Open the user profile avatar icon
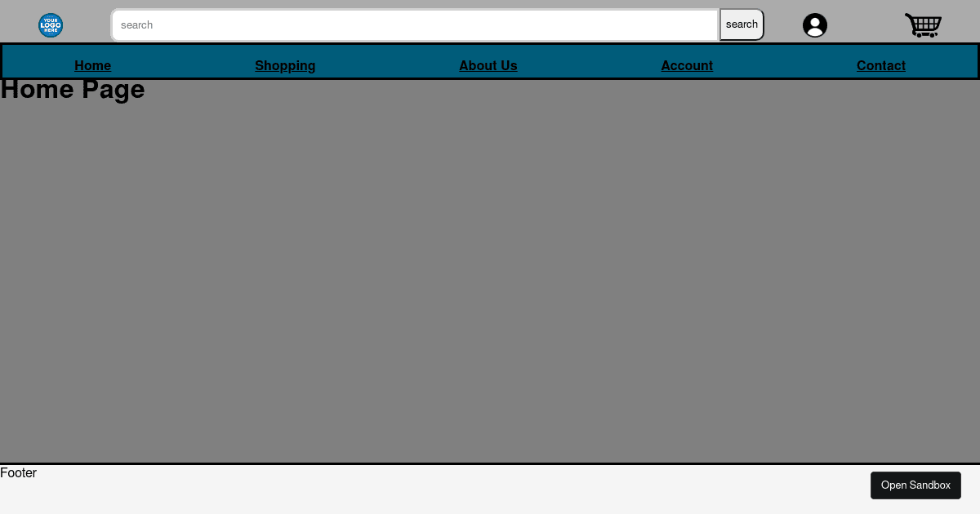The image size is (980, 514). click(815, 25)
